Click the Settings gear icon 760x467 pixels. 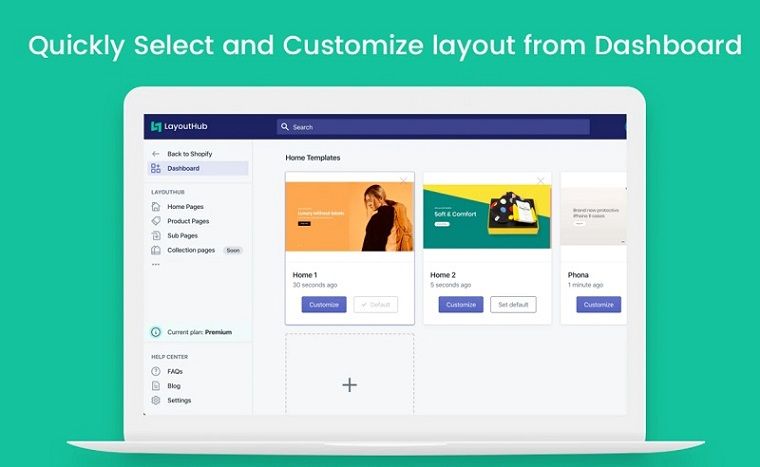(x=156, y=401)
